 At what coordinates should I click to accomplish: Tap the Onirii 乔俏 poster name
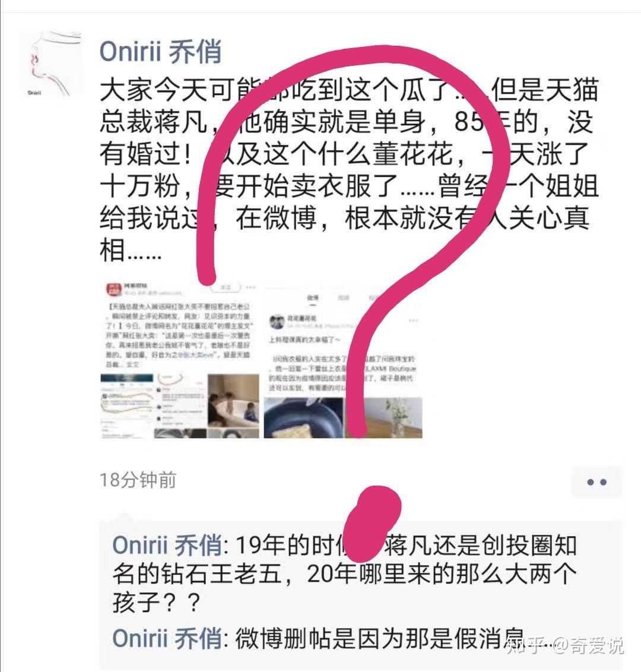pos(161,52)
